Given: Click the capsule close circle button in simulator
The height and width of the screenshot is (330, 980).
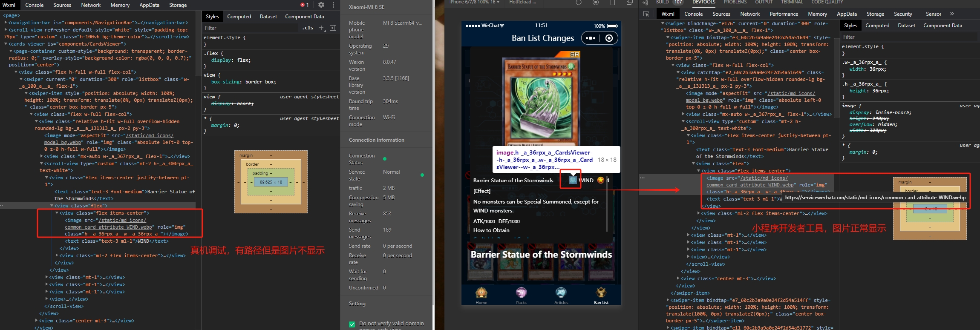Looking at the screenshot, I should 609,38.
